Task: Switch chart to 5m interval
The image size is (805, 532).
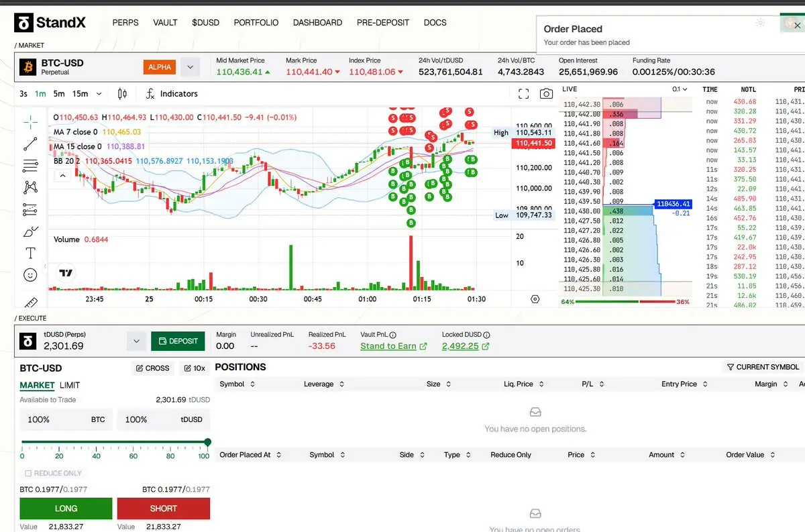Action: point(59,94)
